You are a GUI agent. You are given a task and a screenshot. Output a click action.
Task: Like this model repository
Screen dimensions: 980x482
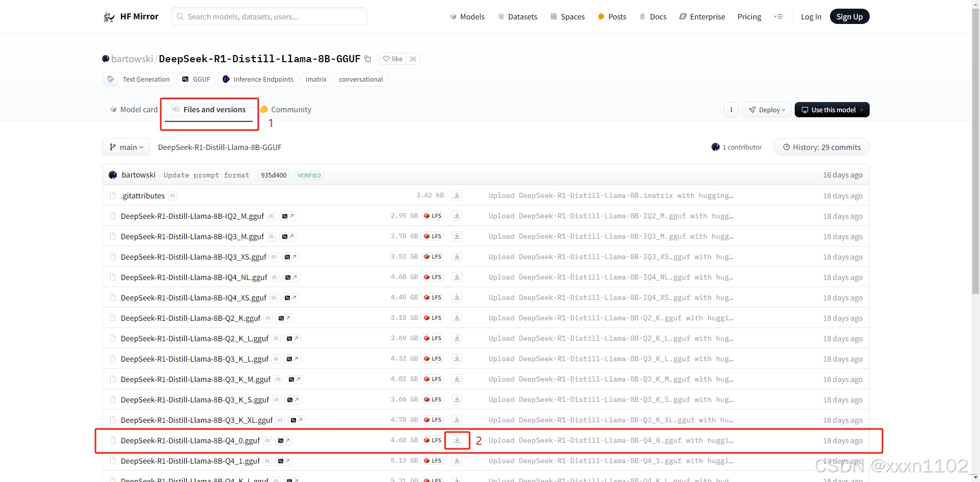[x=393, y=59]
